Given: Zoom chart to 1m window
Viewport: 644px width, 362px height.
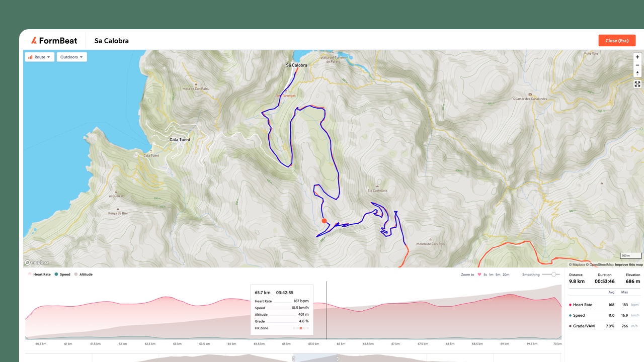Looking at the screenshot, I should click(x=491, y=275).
